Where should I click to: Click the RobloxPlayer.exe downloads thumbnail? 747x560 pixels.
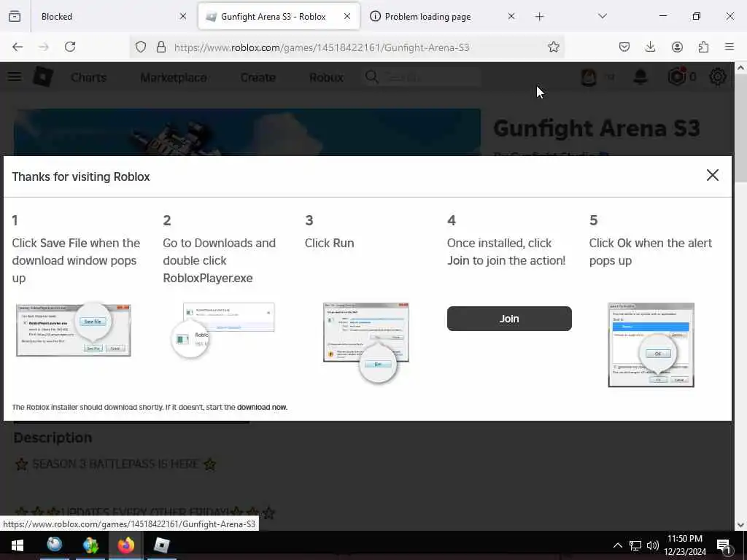pos(223,330)
